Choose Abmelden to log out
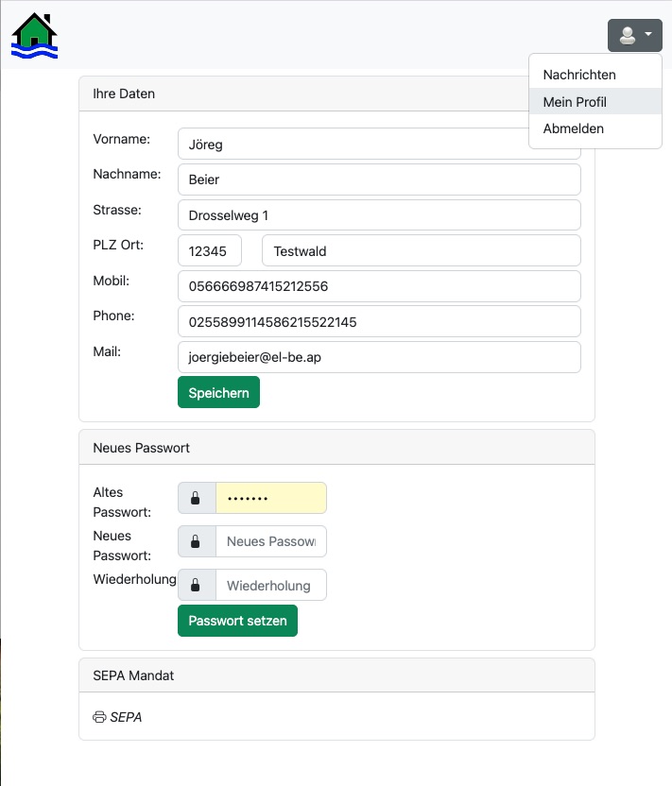Viewport: 672px width, 786px height. pyautogui.click(x=573, y=128)
